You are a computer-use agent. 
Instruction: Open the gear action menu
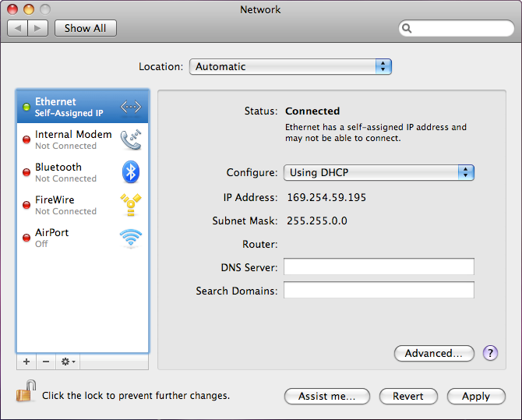(x=68, y=362)
